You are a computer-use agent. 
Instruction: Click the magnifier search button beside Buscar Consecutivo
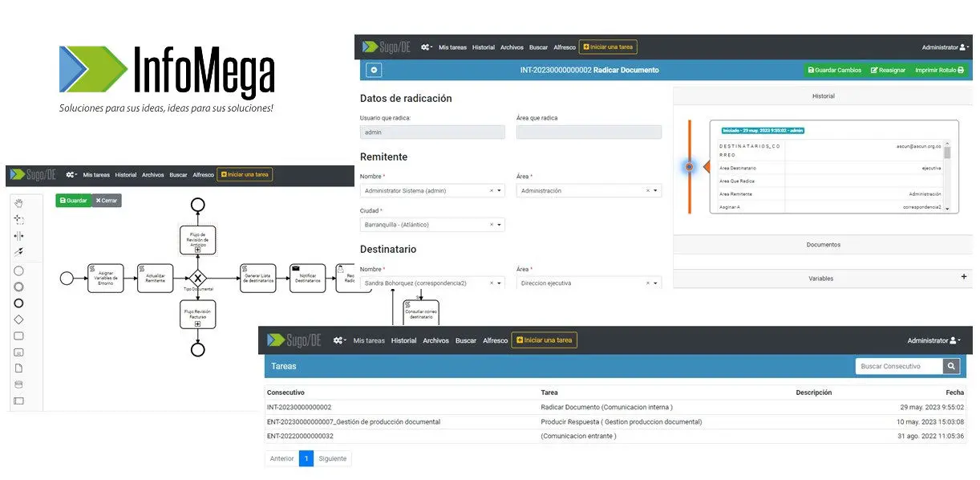coord(951,366)
